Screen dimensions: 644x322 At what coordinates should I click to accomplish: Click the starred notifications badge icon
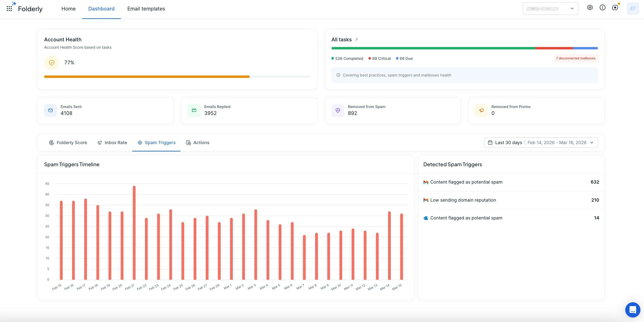(x=615, y=8)
